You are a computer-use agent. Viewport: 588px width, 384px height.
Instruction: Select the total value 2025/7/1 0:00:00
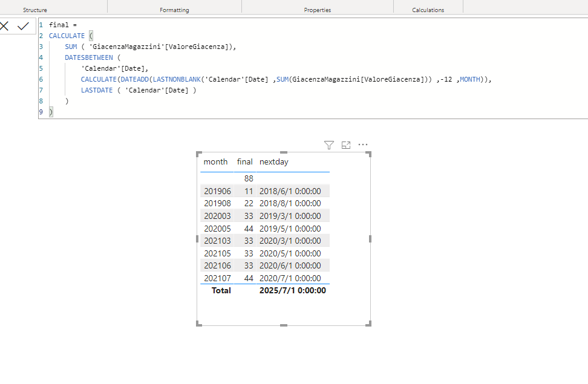pos(293,290)
